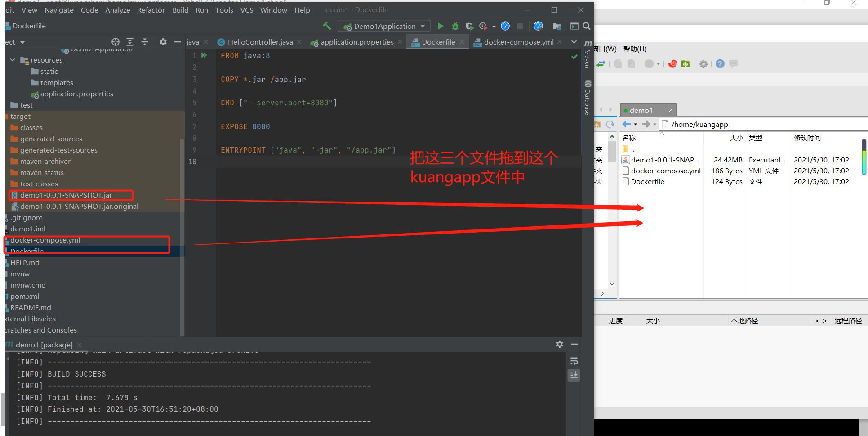
Task: Click inspection status green checkmark
Action: coord(574,57)
